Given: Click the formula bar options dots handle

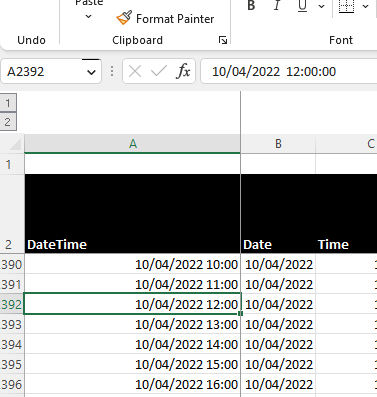Looking at the screenshot, I should point(112,71).
